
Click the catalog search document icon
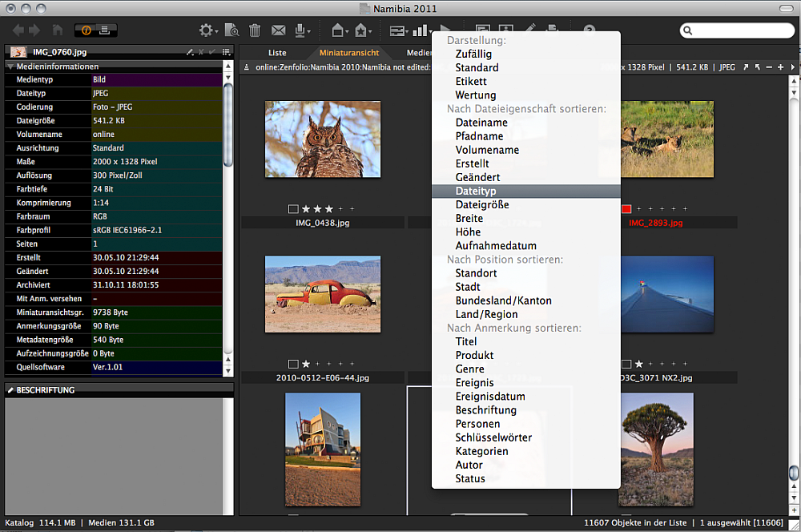[x=231, y=31]
